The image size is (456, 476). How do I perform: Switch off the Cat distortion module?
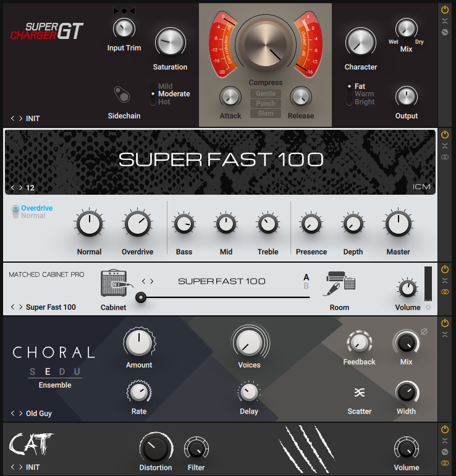[x=445, y=429]
